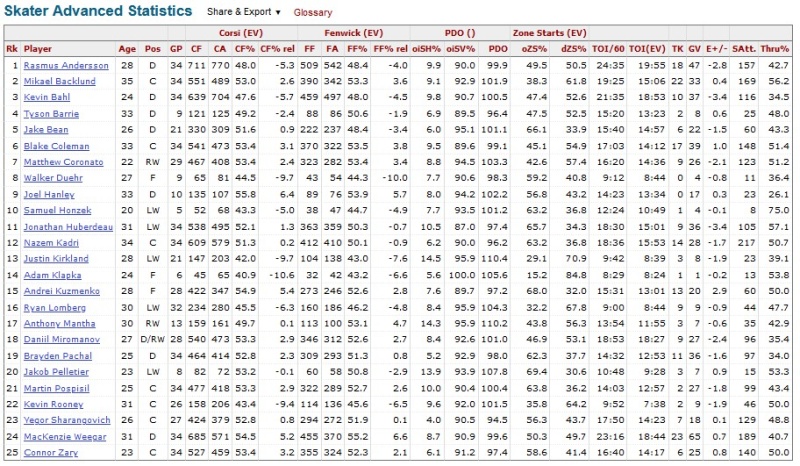The image size is (800, 466).
Task: Open Rasmus Andersson's player page
Action: point(66,65)
